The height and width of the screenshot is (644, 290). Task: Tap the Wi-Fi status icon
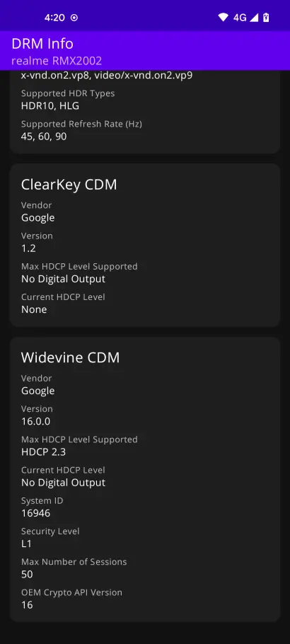tap(223, 17)
